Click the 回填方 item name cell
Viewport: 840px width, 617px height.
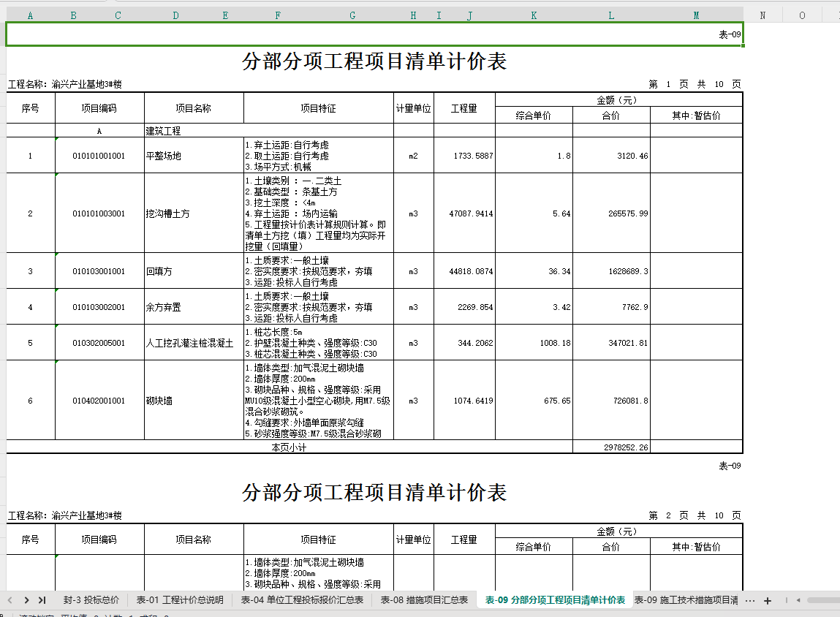tap(194, 271)
